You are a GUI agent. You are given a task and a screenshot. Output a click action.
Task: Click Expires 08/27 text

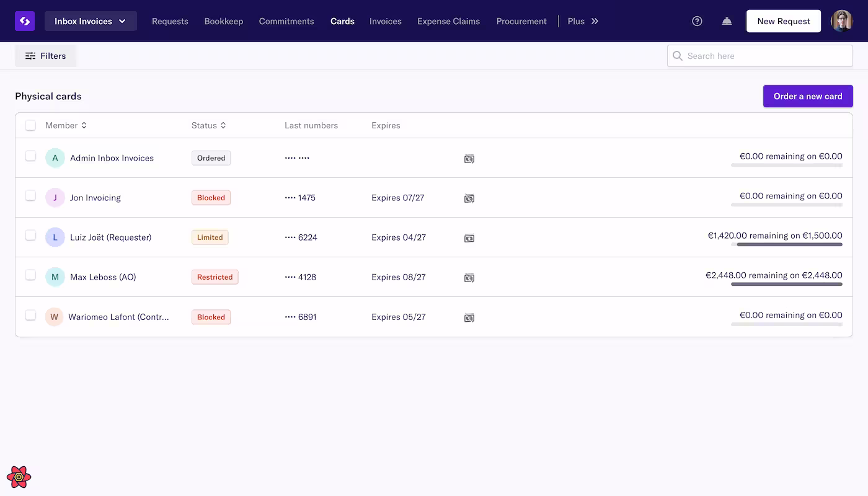[x=399, y=277]
